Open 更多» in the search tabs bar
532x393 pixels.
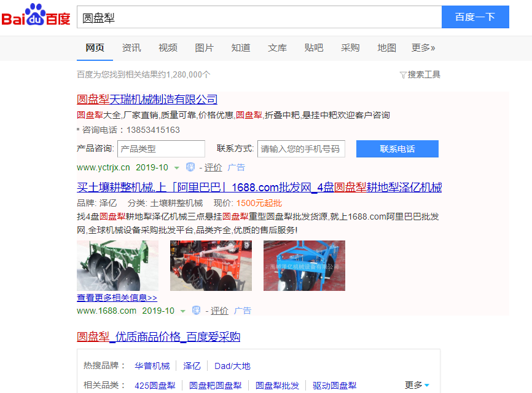coord(423,48)
